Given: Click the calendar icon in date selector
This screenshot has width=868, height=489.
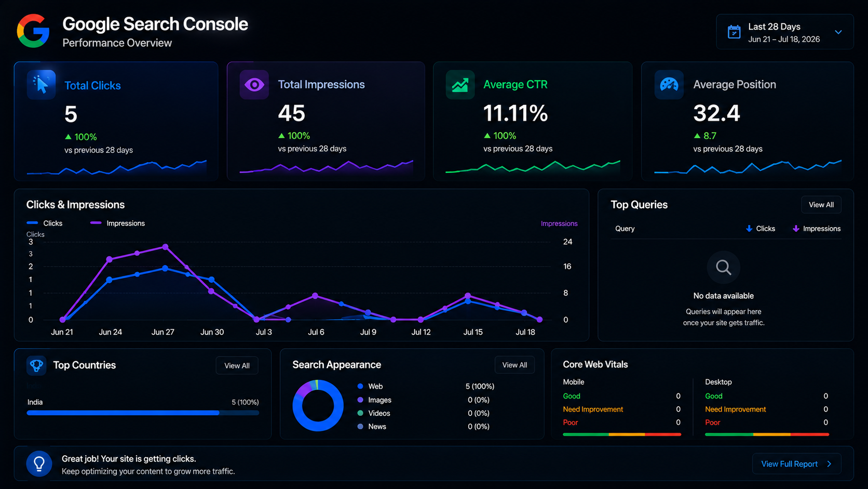Looking at the screenshot, I should [x=734, y=32].
